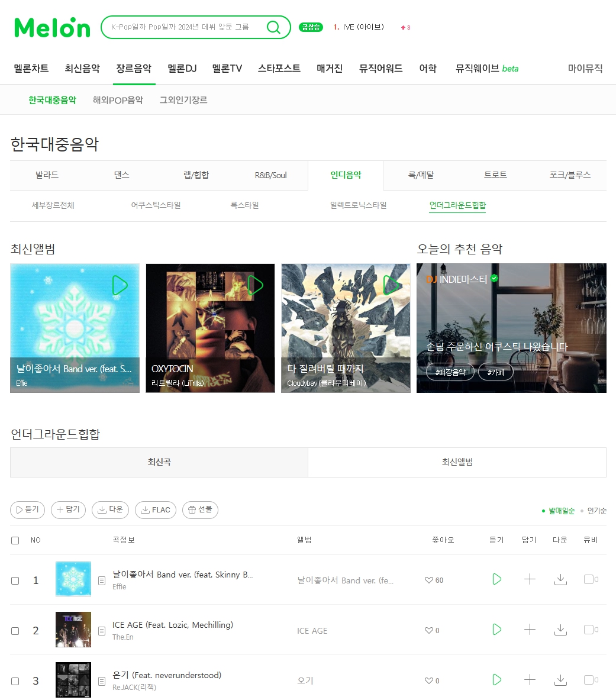Download song 3 by ReJACK
616x700 pixels.
(560, 680)
